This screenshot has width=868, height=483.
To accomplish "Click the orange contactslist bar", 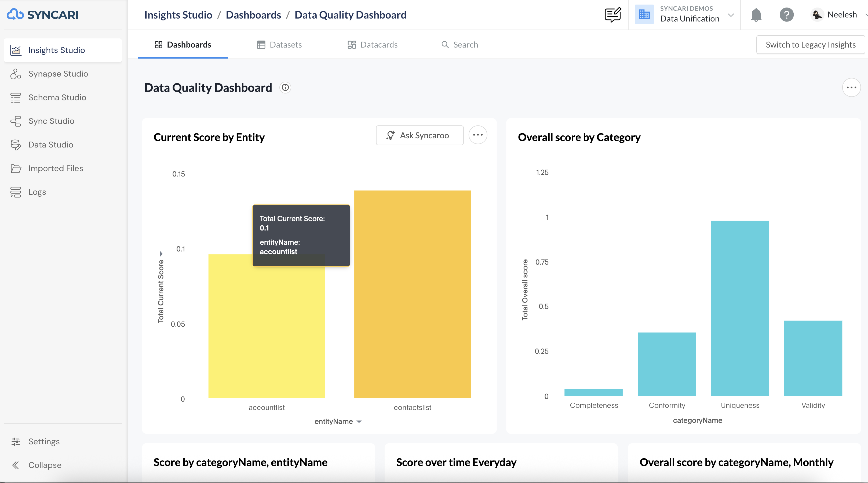I will (413, 294).
